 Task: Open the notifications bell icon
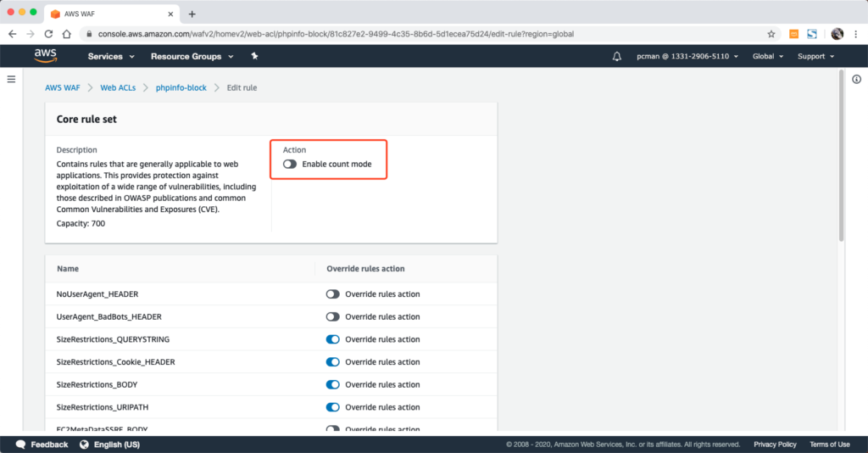(616, 57)
